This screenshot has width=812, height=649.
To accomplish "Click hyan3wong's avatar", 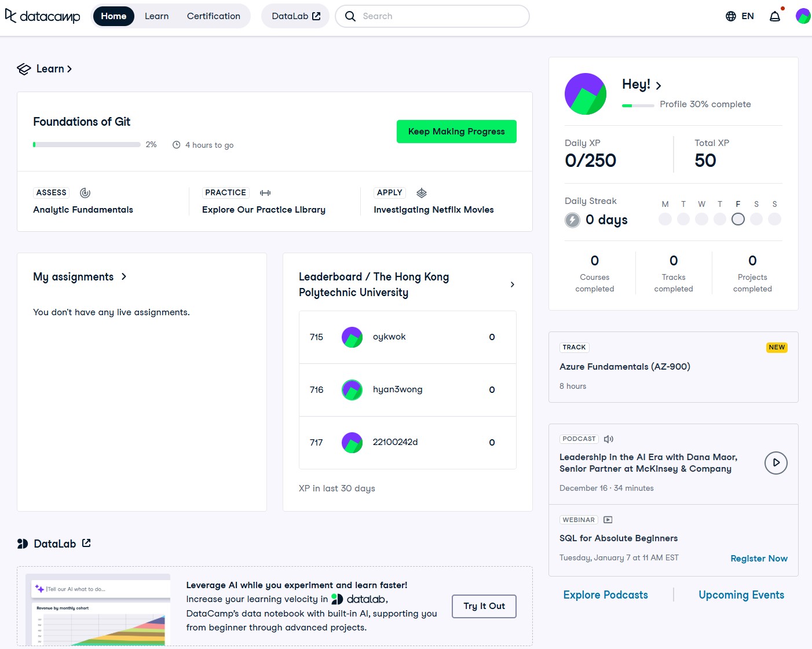I will (x=352, y=390).
